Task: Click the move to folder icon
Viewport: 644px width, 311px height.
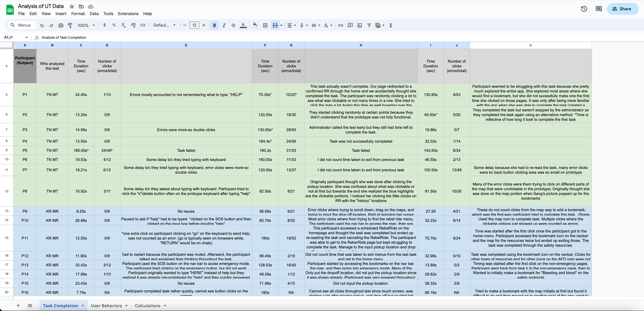Action: (x=81, y=7)
